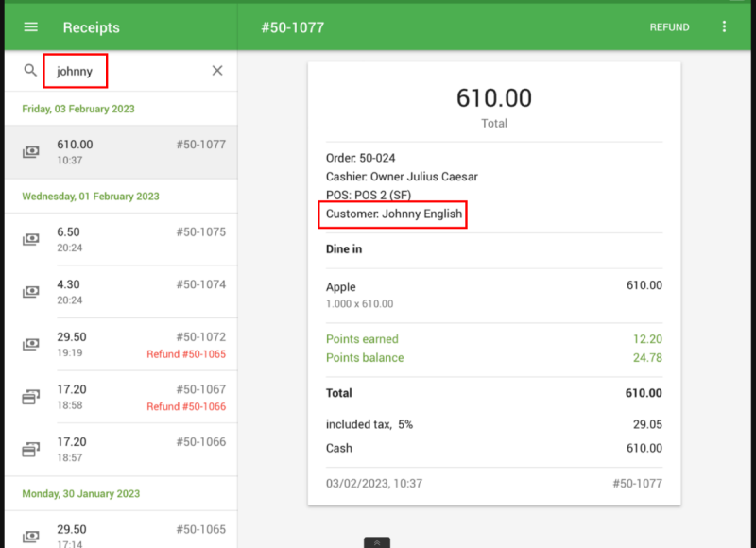Expand the bottom chevron handle
756x548 pixels.
(x=377, y=543)
